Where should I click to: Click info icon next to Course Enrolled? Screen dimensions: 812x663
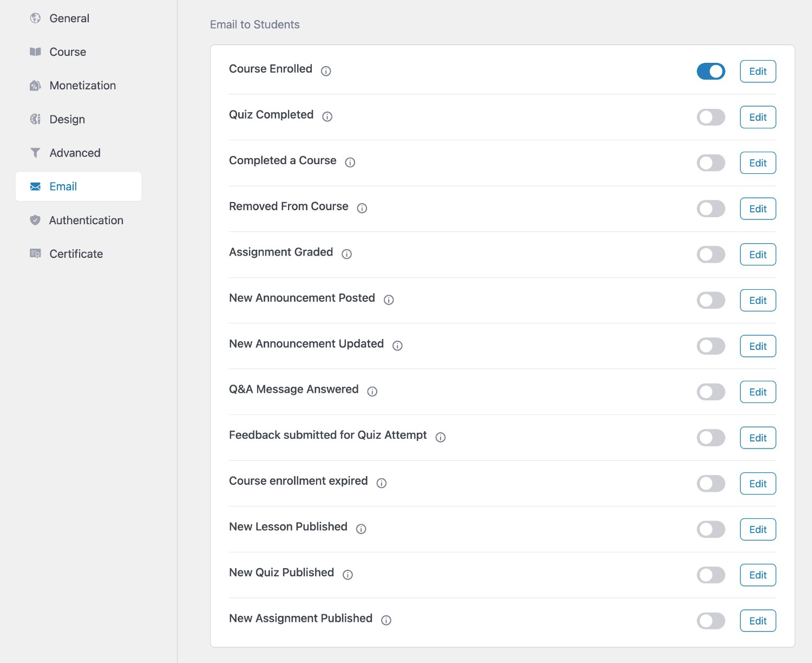[x=326, y=71]
